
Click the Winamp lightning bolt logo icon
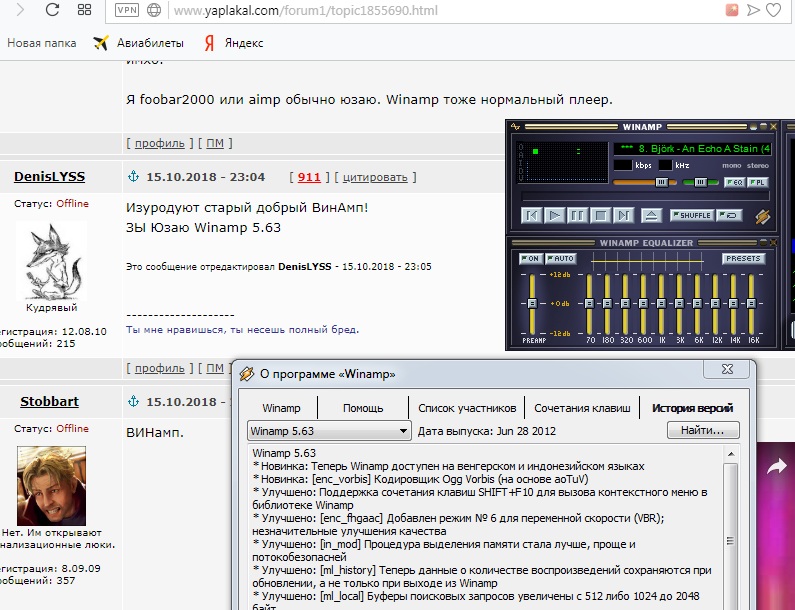pos(762,215)
